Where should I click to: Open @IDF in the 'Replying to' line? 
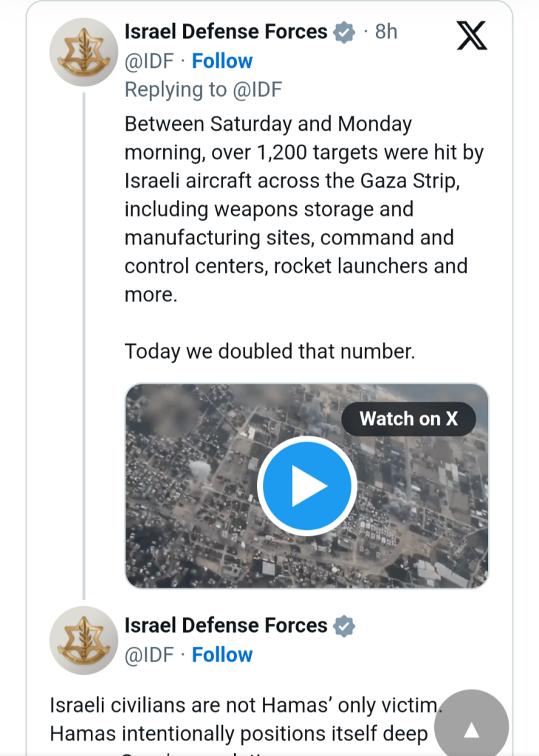(258, 89)
